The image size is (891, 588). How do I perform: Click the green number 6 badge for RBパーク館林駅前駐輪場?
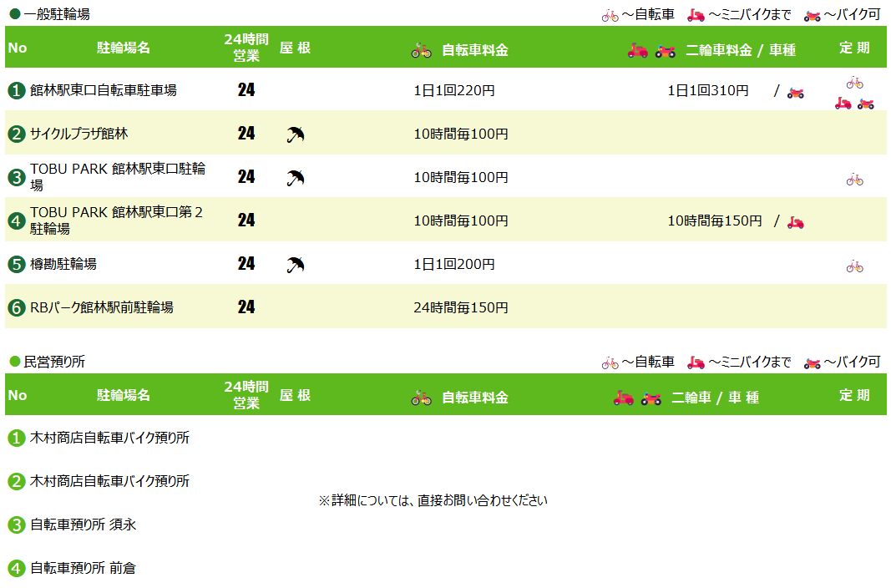pyautogui.click(x=17, y=307)
